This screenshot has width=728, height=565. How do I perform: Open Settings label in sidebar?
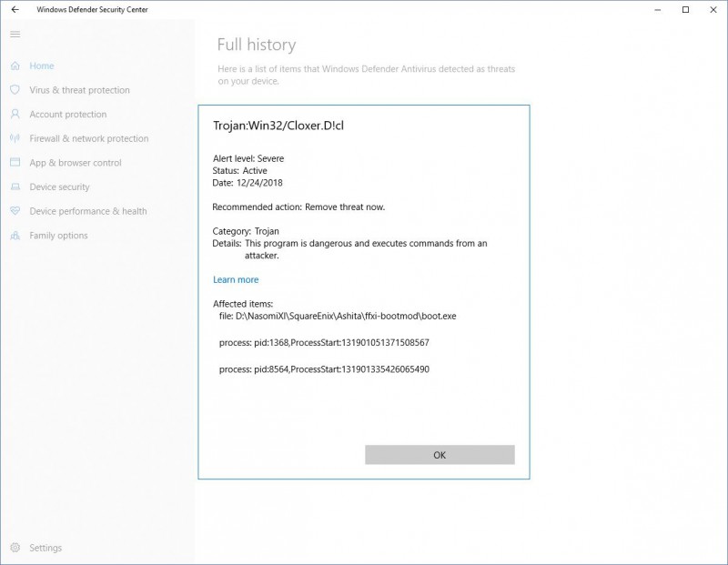pyautogui.click(x=45, y=548)
